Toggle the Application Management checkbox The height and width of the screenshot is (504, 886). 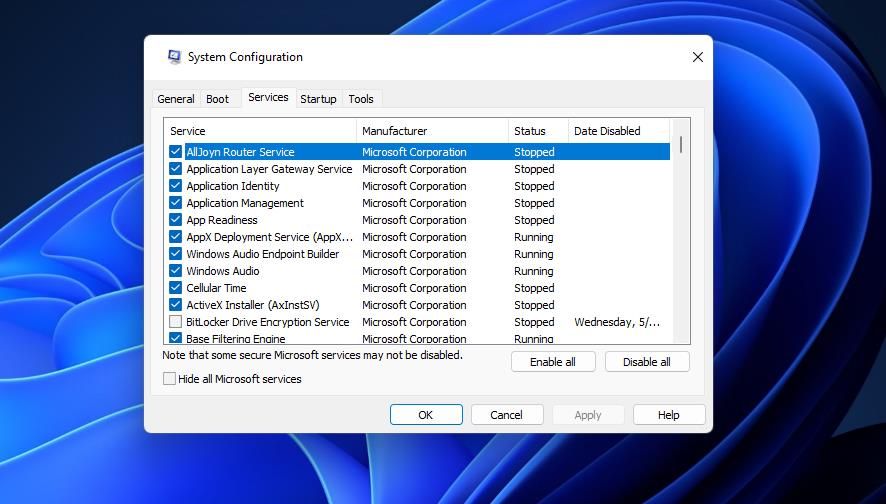175,203
